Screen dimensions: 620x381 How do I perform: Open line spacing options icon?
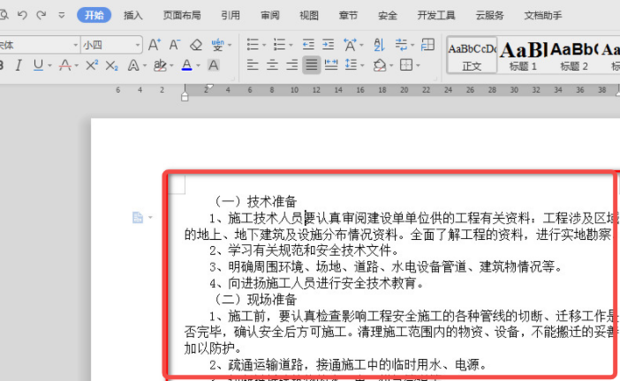351,65
